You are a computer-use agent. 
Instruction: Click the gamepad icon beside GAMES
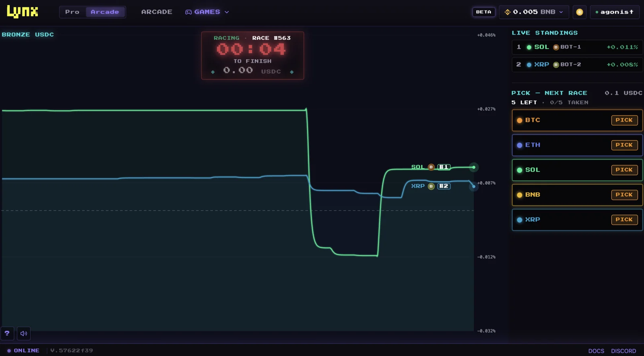188,12
